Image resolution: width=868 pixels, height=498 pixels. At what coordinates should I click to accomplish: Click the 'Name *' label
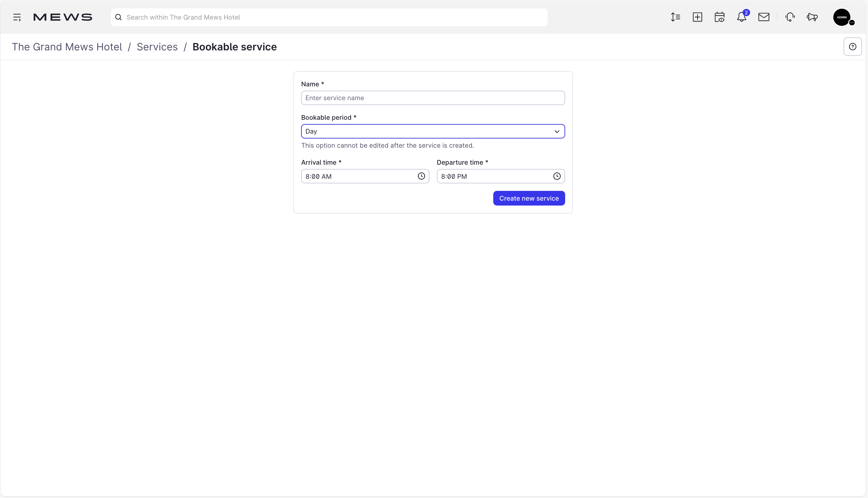[x=313, y=84]
